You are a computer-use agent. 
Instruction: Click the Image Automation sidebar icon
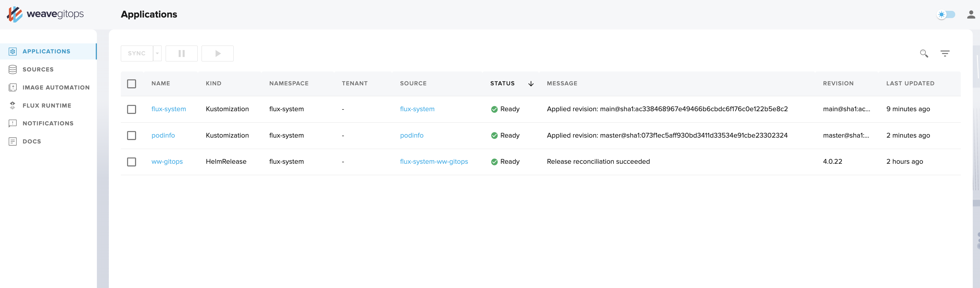coord(13,87)
